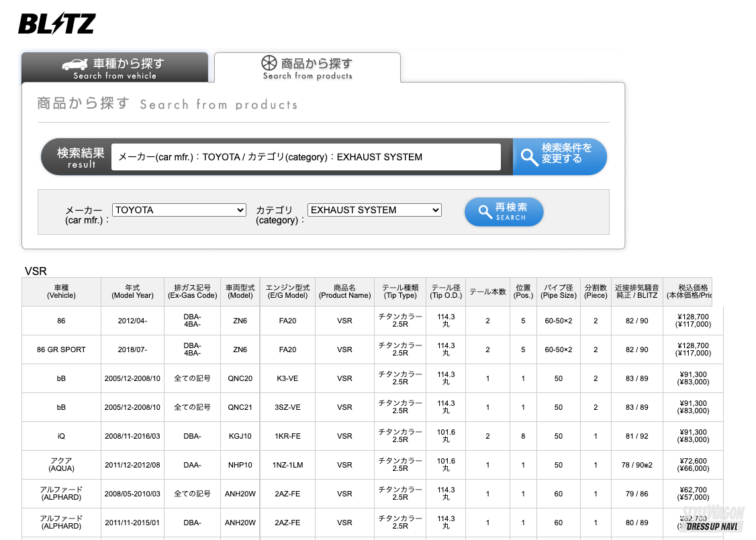This screenshot has width=756, height=540.
Task: Click the search result text field
Action: coord(305,157)
